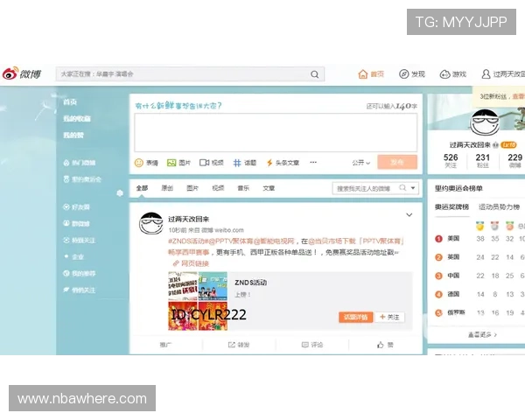Open 231 粉丝 followers count
Screen dimensions: 525x420
tap(483, 161)
